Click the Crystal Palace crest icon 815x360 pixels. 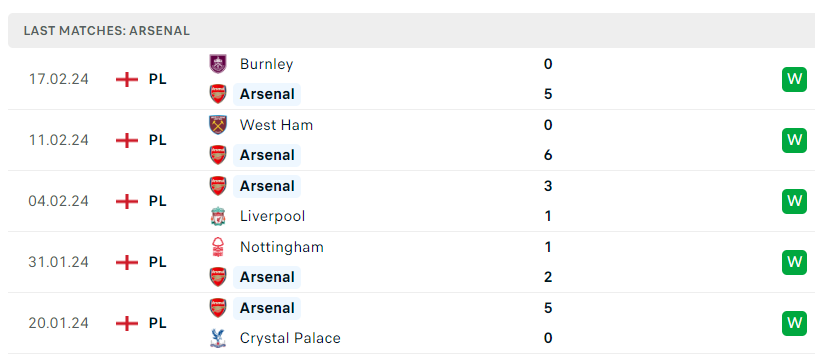point(218,338)
